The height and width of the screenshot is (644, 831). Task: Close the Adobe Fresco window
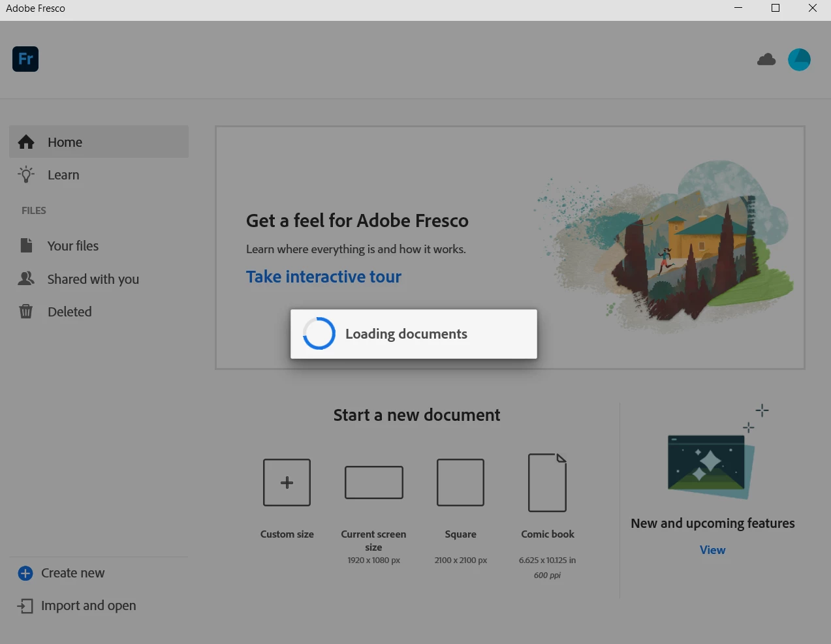click(813, 8)
